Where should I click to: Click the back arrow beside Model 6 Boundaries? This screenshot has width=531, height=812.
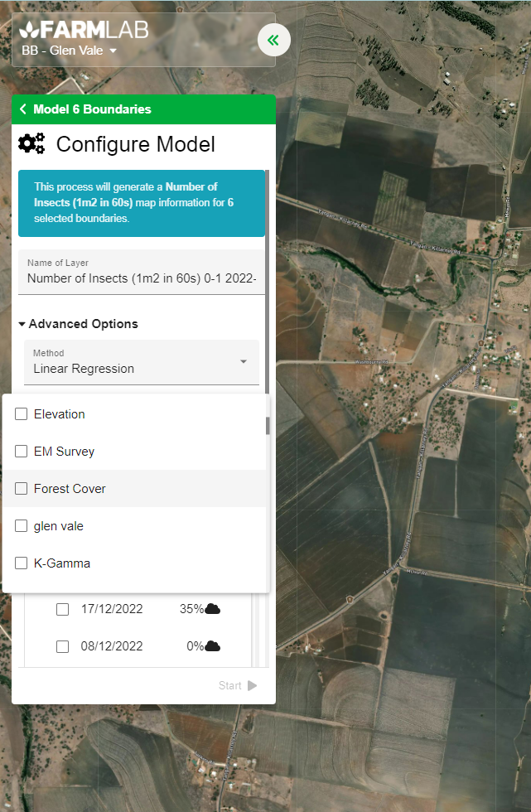pos(23,109)
